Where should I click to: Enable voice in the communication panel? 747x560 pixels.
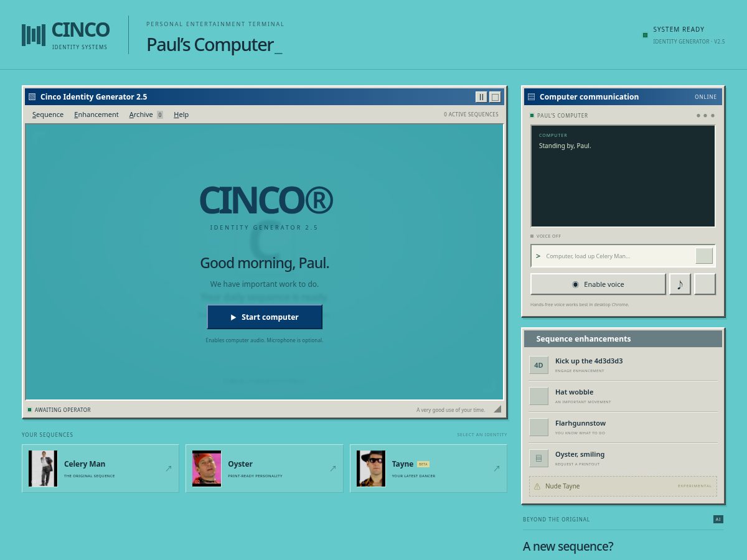[x=598, y=284]
